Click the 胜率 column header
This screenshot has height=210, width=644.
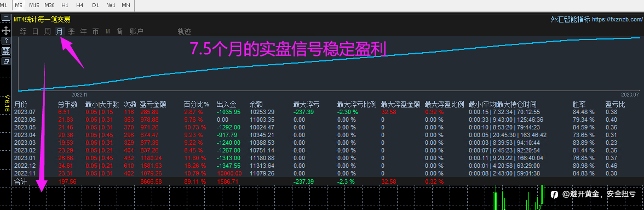tap(579, 105)
